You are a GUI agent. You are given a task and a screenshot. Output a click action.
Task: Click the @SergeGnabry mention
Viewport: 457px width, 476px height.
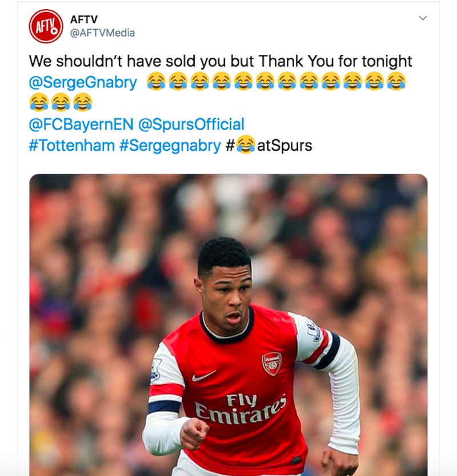click(83, 82)
